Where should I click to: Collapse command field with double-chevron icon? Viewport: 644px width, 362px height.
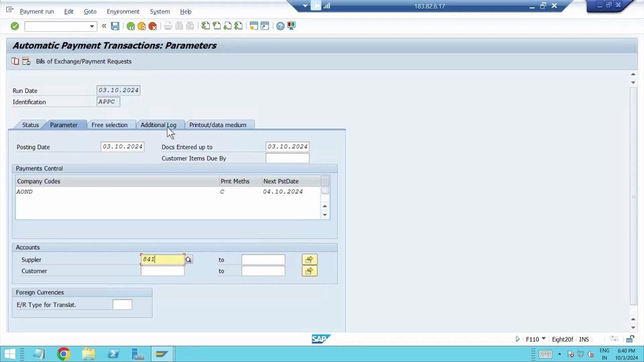click(x=104, y=26)
